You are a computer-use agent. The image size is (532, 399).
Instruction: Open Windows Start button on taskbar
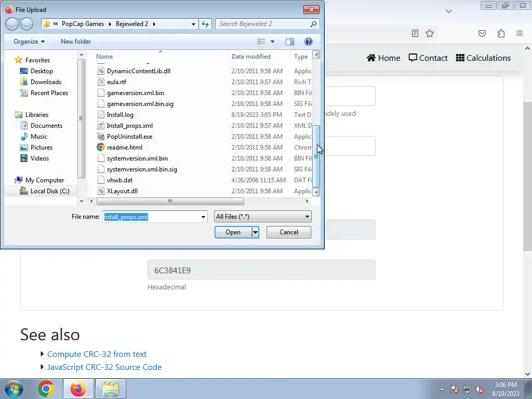click(x=14, y=389)
